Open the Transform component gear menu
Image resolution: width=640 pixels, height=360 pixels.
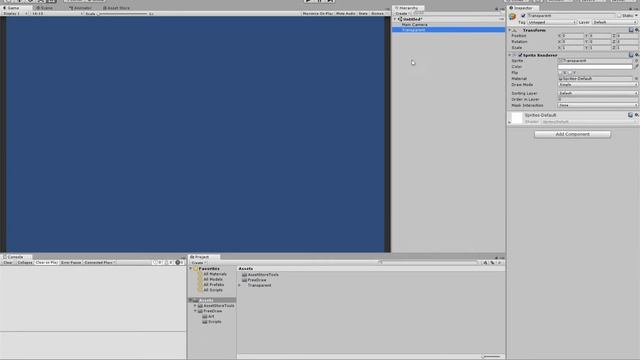point(636,30)
